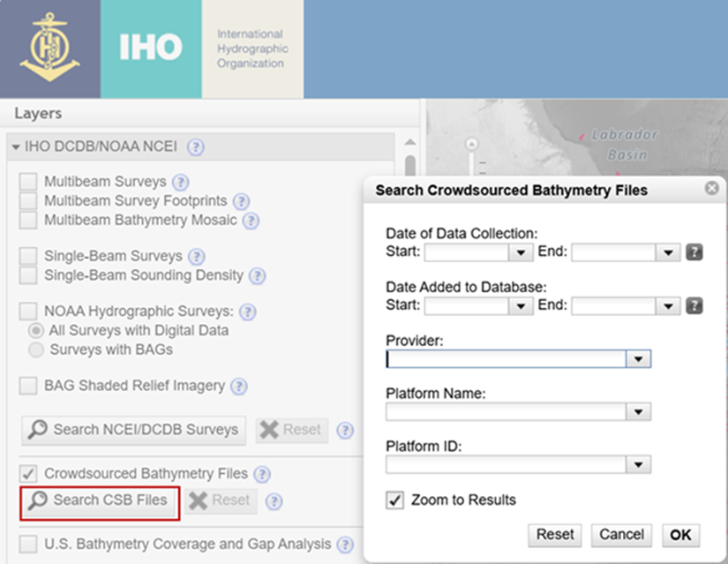The height and width of the screenshot is (564, 728).
Task: Open help icon beside Multibeam Surveys
Action: 181,182
